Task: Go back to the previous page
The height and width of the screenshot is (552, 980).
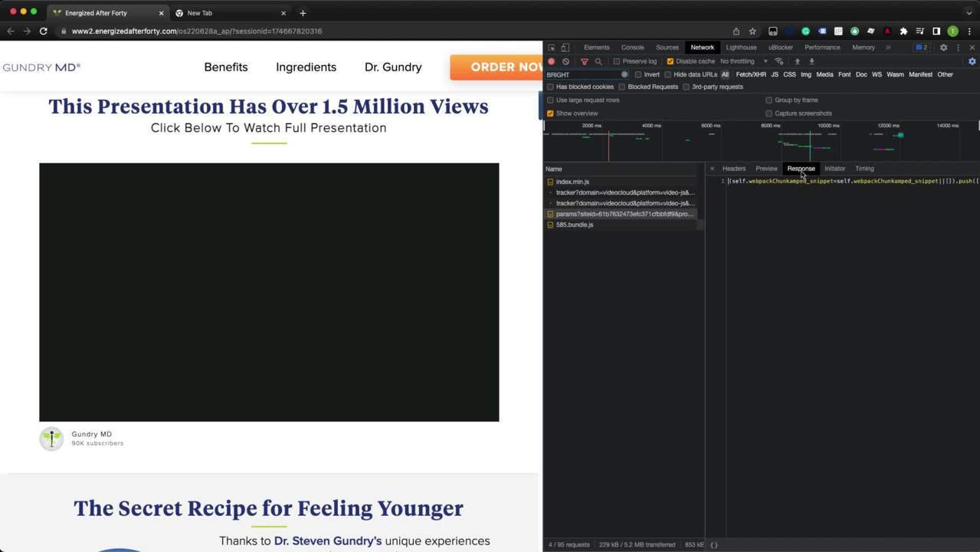Action: click(11, 31)
